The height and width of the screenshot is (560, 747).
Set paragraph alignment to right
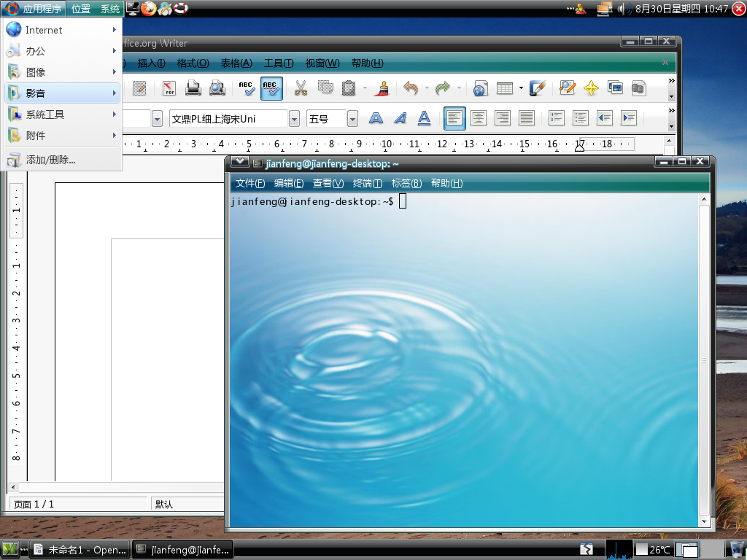point(503,117)
